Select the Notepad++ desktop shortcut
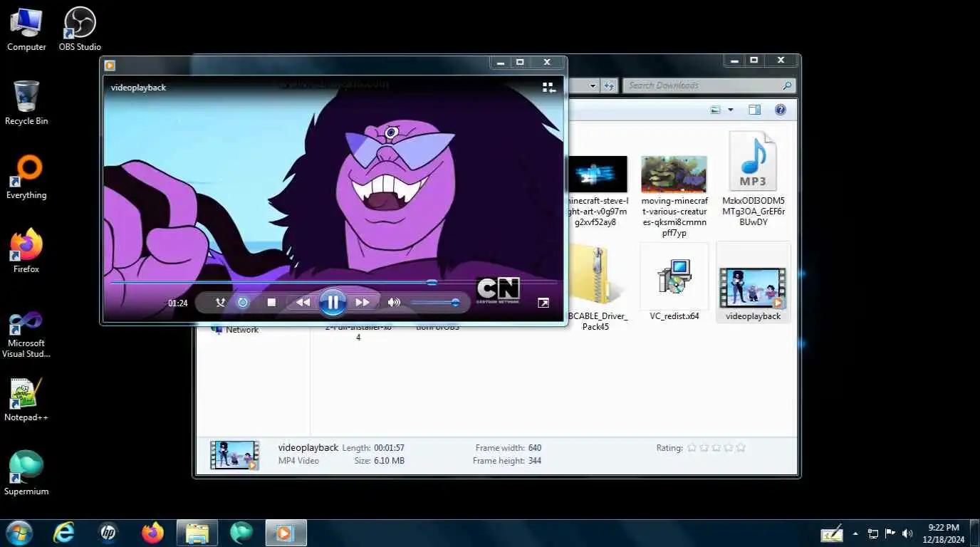 pos(26,400)
